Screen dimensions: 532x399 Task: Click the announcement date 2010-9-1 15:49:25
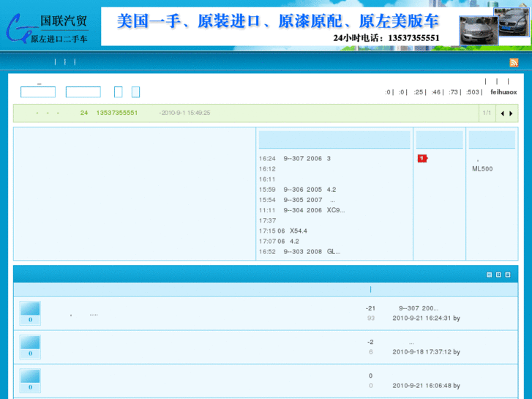click(x=185, y=113)
